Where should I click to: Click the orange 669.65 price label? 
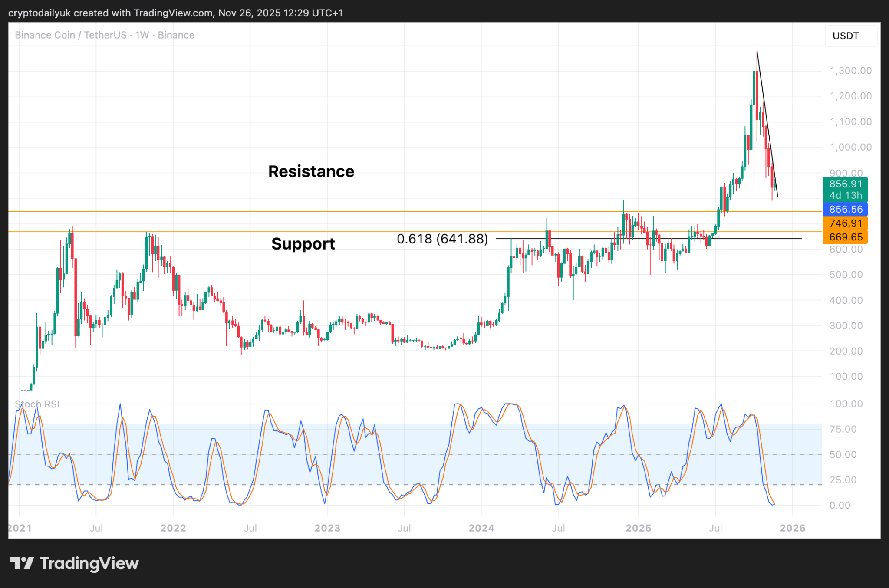pyautogui.click(x=845, y=237)
